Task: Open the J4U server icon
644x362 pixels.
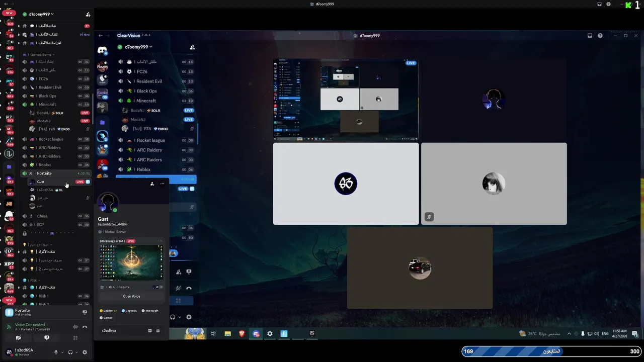Action: (9, 204)
